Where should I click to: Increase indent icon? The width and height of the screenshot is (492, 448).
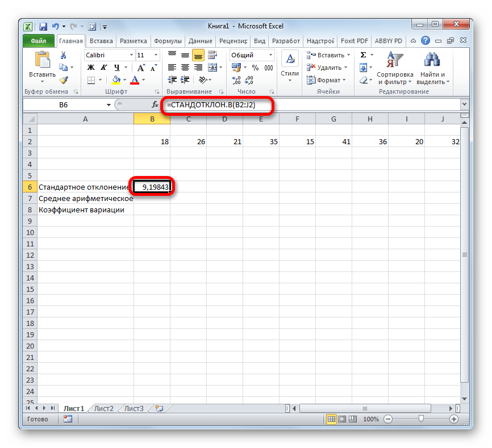(x=185, y=80)
